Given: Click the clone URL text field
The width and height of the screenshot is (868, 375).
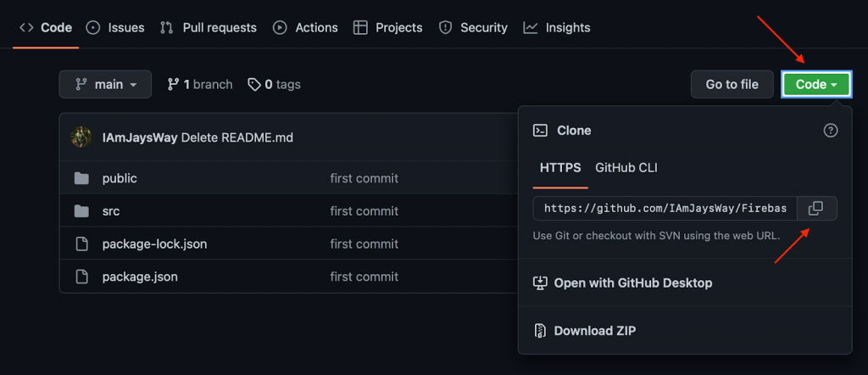Looking at the screenshot, I should (x=665, y=208).
